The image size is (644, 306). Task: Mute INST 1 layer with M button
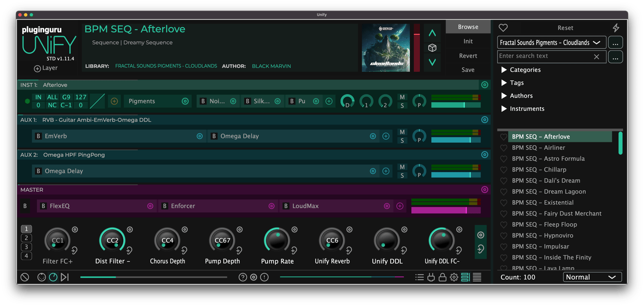pyautogui.click(x=402, y=98)
